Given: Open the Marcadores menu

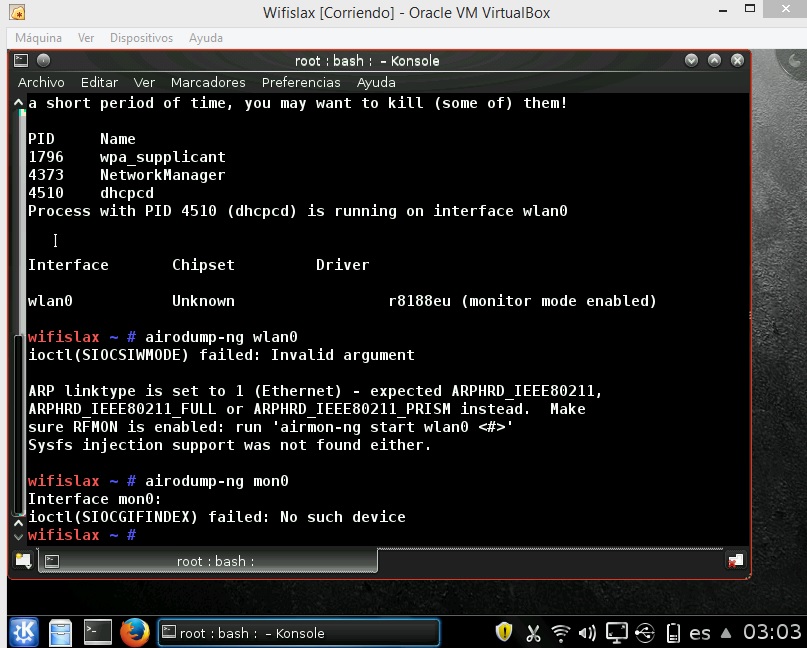Looking at the screenshot, I should (x=208, y=82).
